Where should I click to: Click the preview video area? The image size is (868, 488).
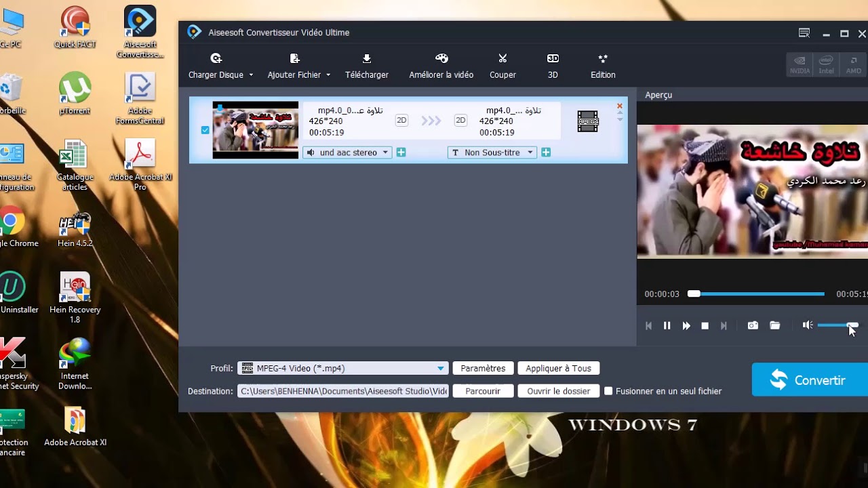pos(752,192)
